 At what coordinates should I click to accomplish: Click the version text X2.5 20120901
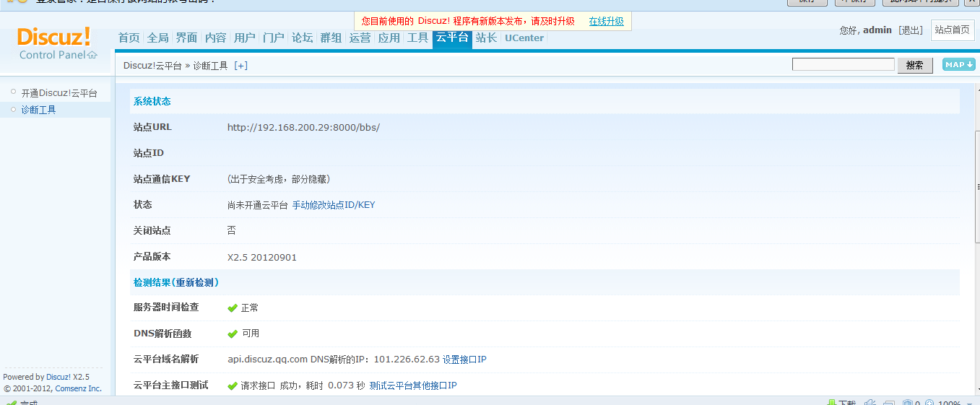pos(262,257)
